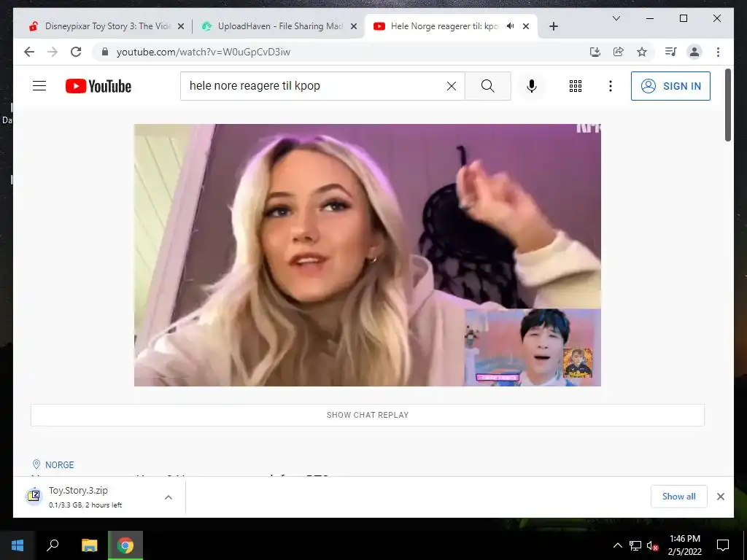Screen dimensions: 747x560
Task: Click Show all downloads
Action: (x=679, y=497)
